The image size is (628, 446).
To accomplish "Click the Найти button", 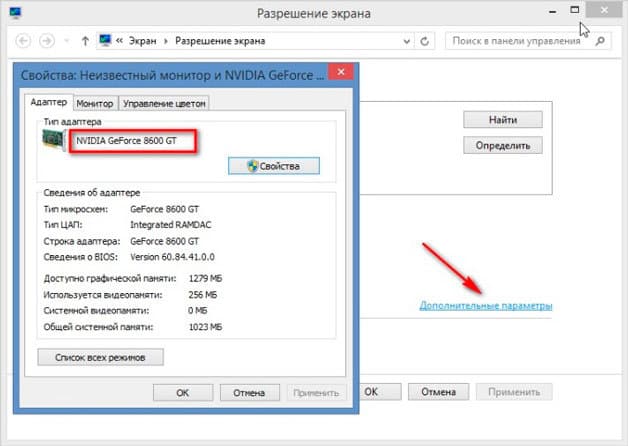I will click(502, 119).
